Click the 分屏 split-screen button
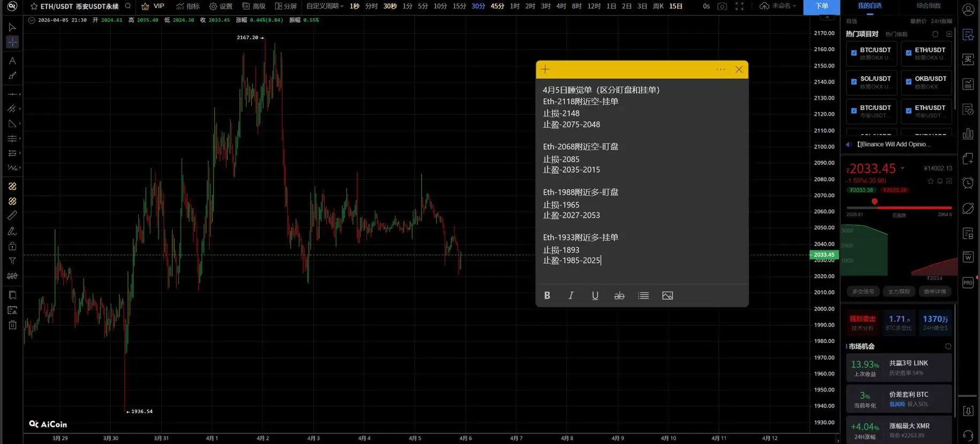 [x=286, y=6]
